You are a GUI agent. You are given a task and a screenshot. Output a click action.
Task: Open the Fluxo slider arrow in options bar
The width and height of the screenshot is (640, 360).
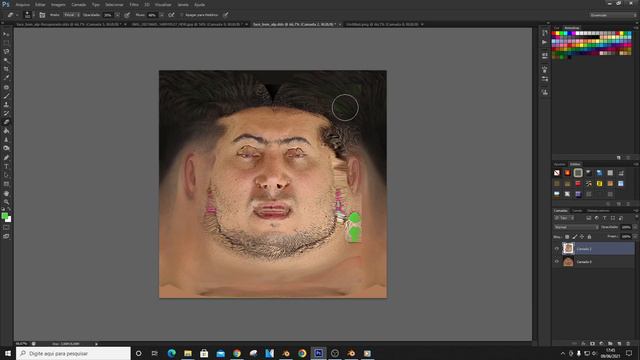click(x=162, y=15)
